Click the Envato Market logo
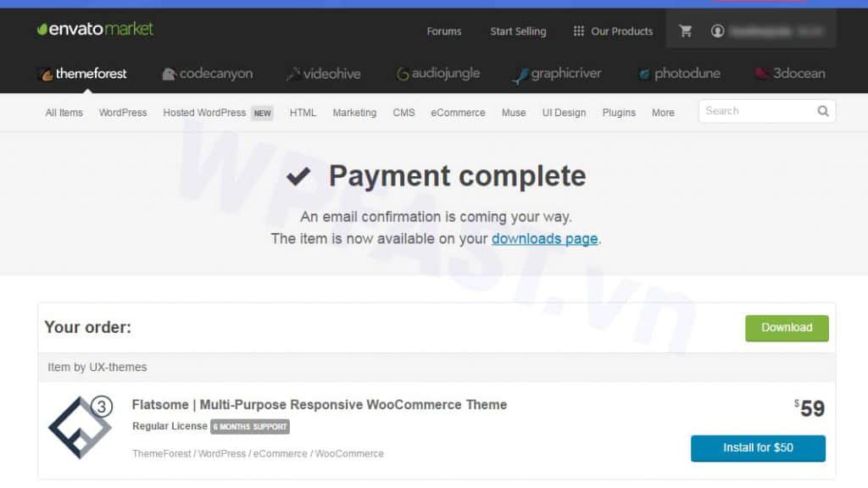Image resolution: width=868 pixels, height=488 pixels. coord(95,29)
